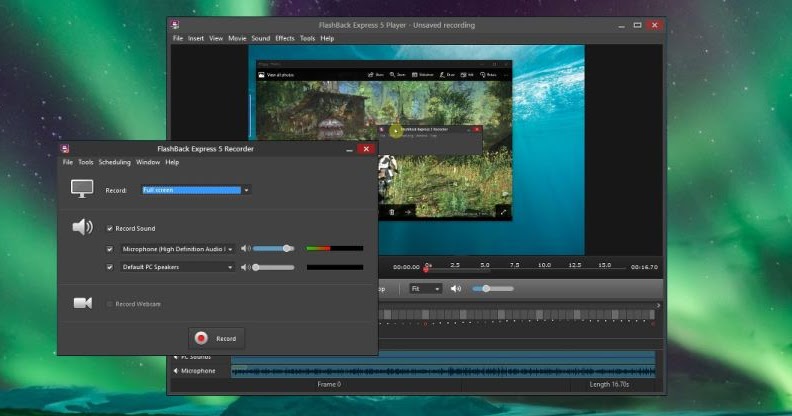Maximize the Player window

click(x=637, y=25)
